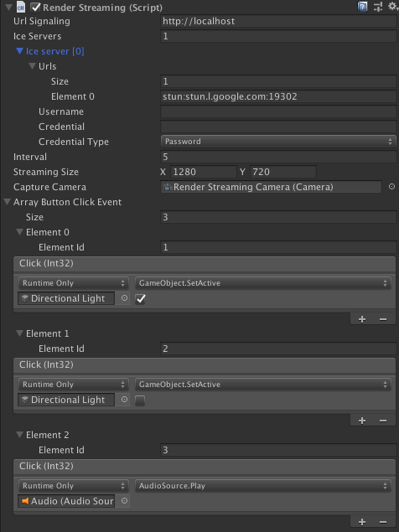Open object picker for Audio Source target
This screenshot has height=532, width=399.
124,501
